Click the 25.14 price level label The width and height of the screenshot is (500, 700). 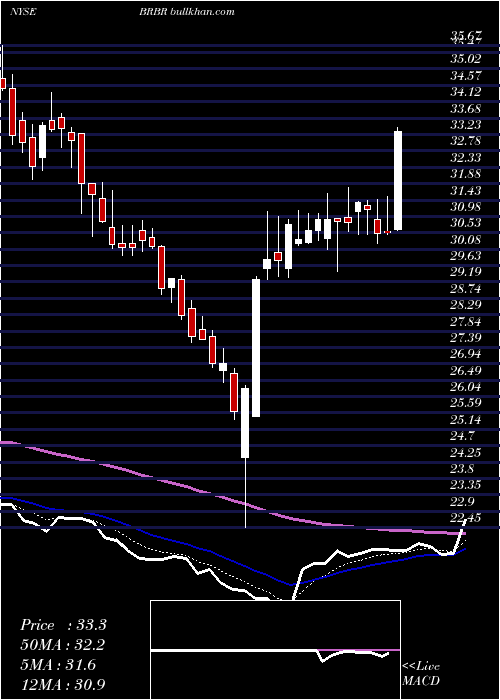465,420
